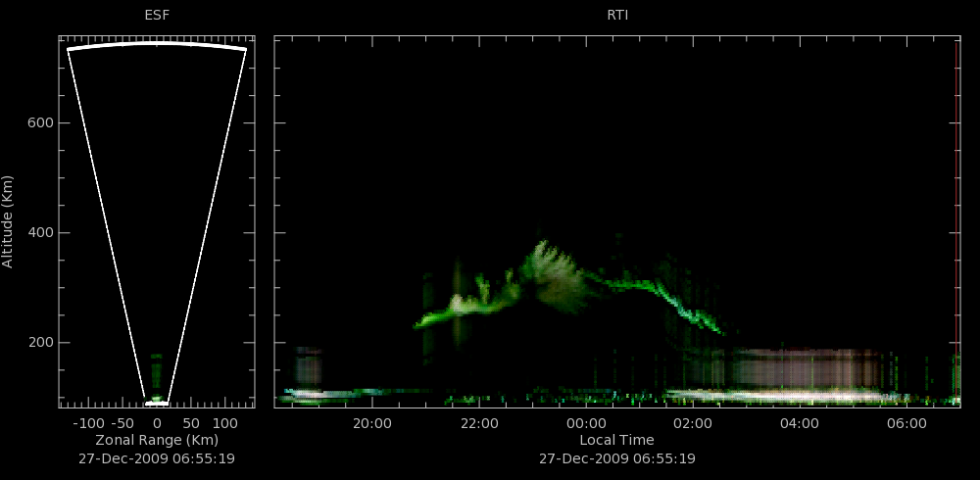The image size is (980, 480).
Task: Select the 06:00 time tick label
Action: pos(906,424)
